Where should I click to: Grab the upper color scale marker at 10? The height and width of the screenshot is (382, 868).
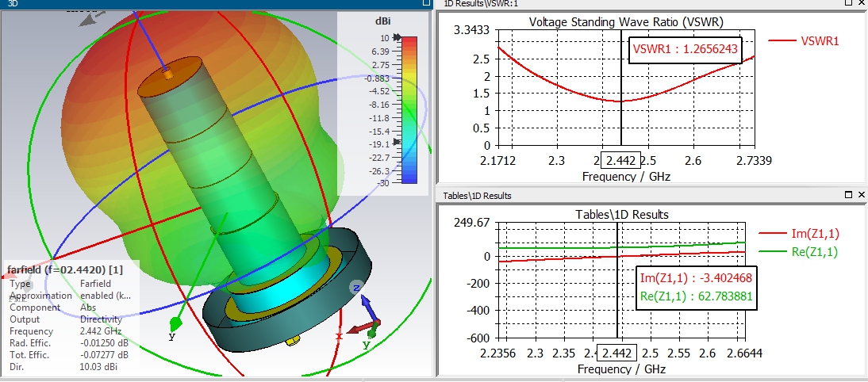(x=397, y=37)
